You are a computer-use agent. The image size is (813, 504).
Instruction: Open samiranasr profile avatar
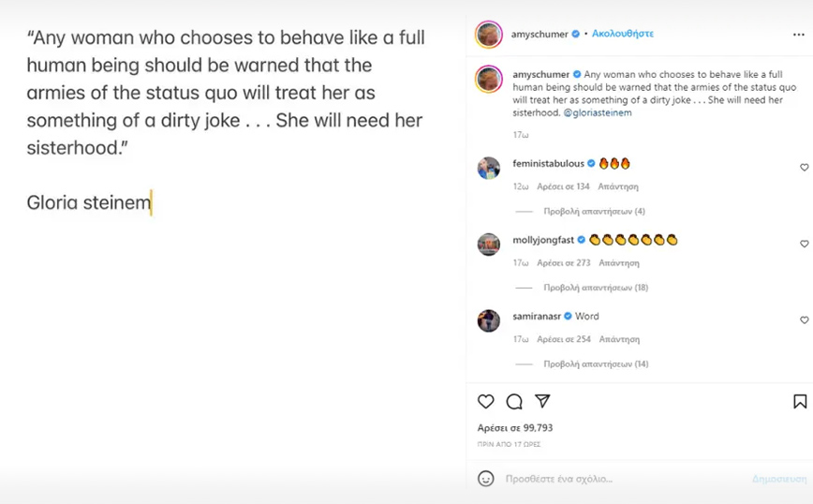tap(489, 320)
